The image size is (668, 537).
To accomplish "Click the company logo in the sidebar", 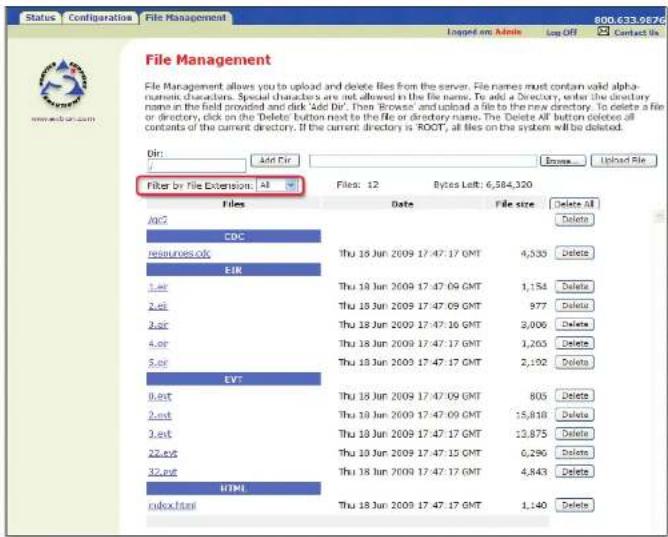I will (63, 83).
